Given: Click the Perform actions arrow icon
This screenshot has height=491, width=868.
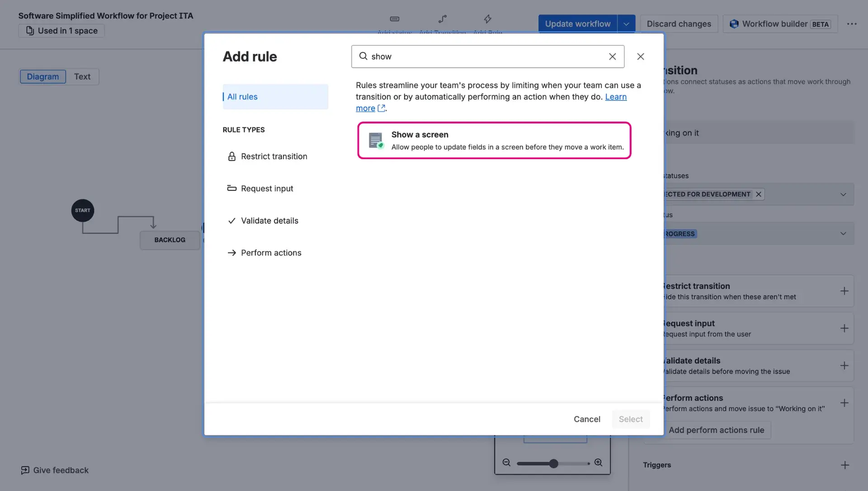Looking at the screenshot, I should click(232, 253).
